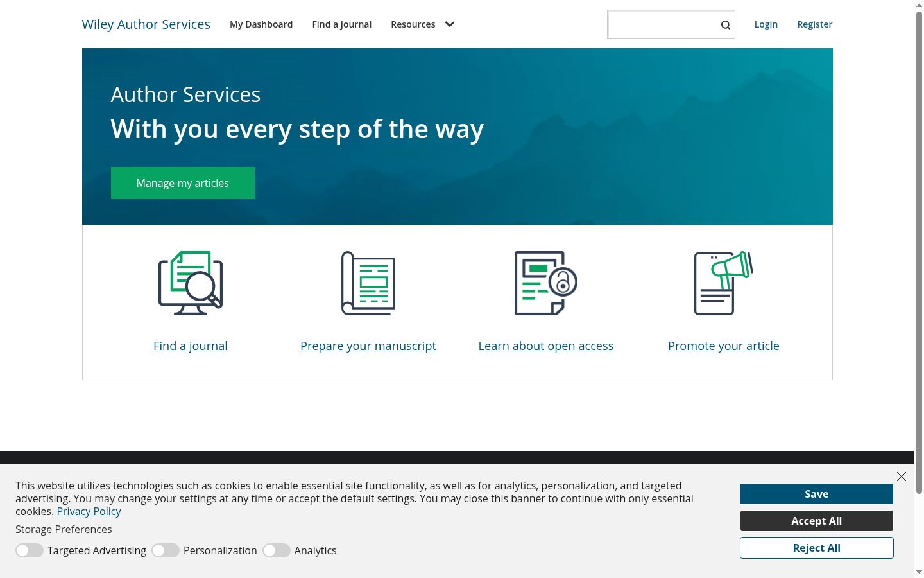Click the Wiley Author Services logo text
This screenshot has width=924, height=578.
tap(146, 24)
